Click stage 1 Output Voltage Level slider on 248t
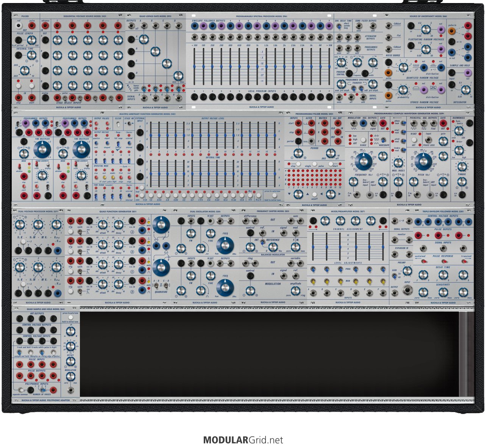The height and width of the screenshot is (448, 487). pyautogui.click(x=151, y=135)
